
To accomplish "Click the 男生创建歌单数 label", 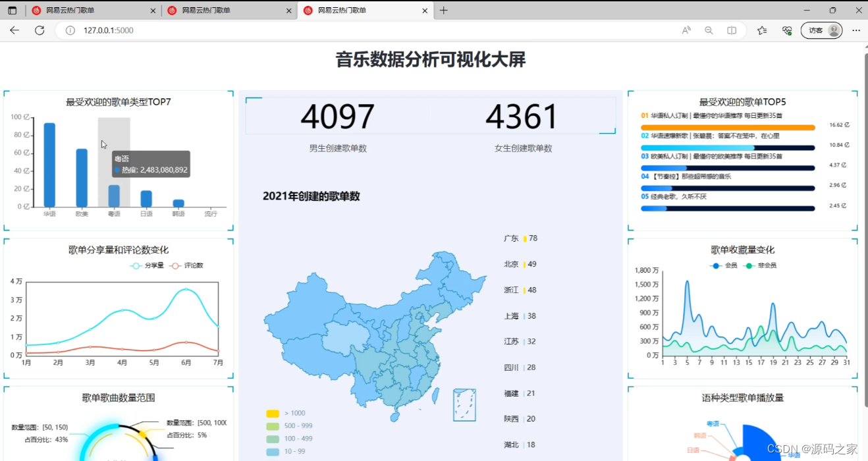I will tap(338, 148).
